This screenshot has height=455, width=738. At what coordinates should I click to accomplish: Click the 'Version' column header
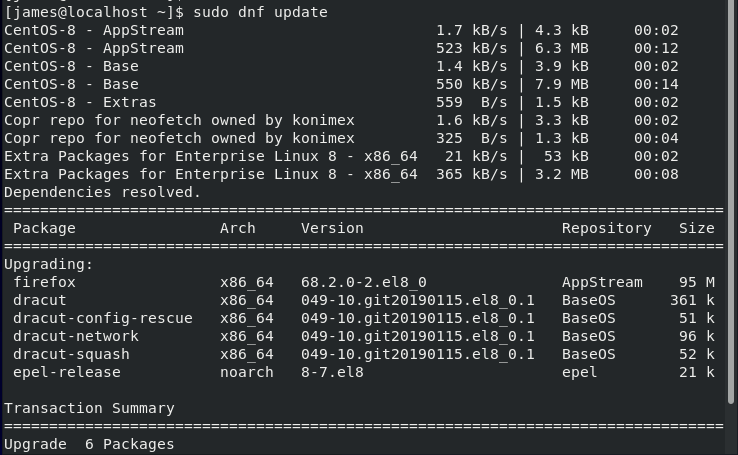[332, 228]
